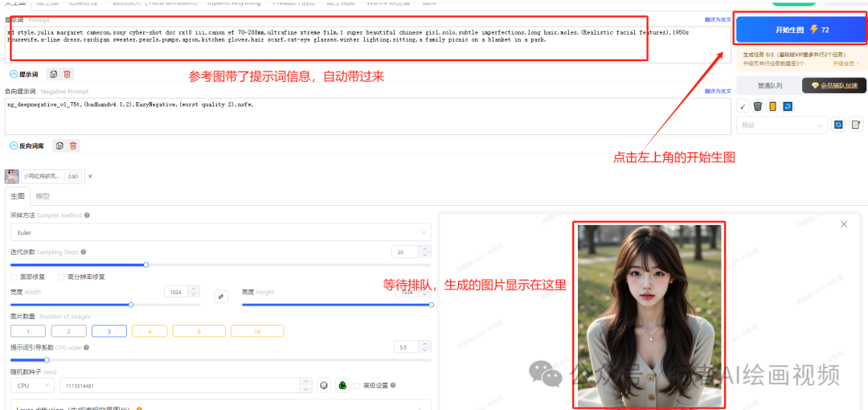
Task: Switch to the 生图 tab
Action: coord(18,196)
